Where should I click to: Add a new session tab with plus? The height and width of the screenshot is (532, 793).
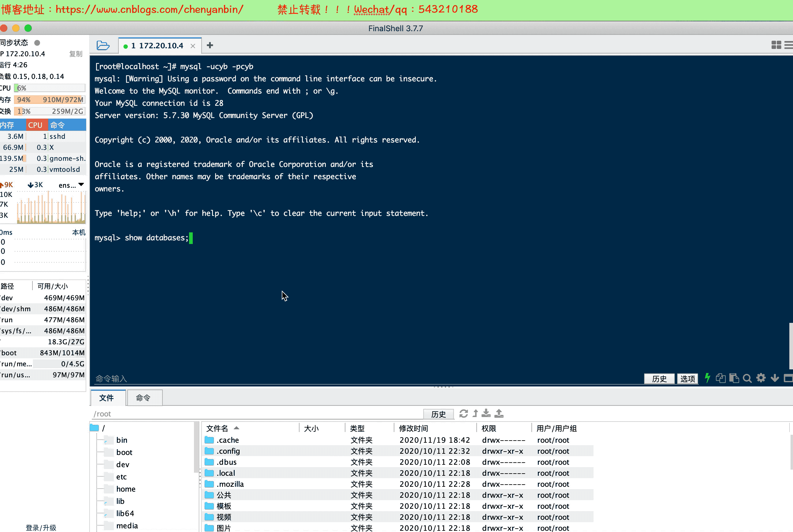point(210,45)
